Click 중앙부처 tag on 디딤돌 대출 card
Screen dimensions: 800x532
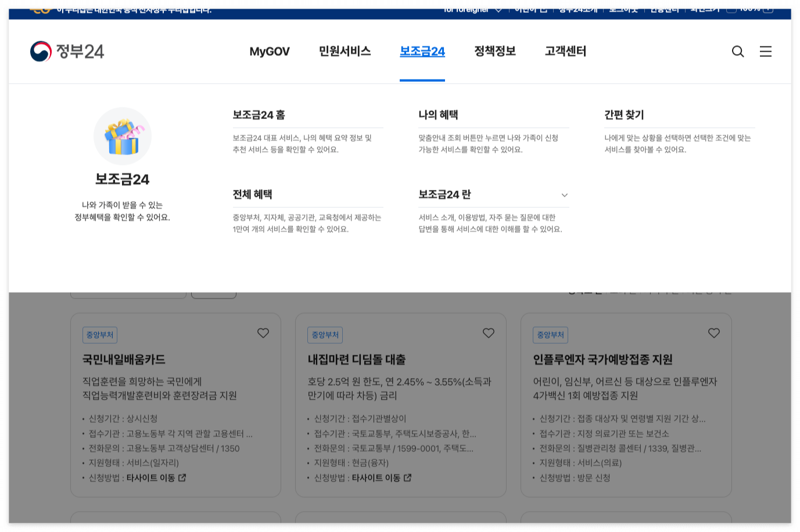point(325,335)
